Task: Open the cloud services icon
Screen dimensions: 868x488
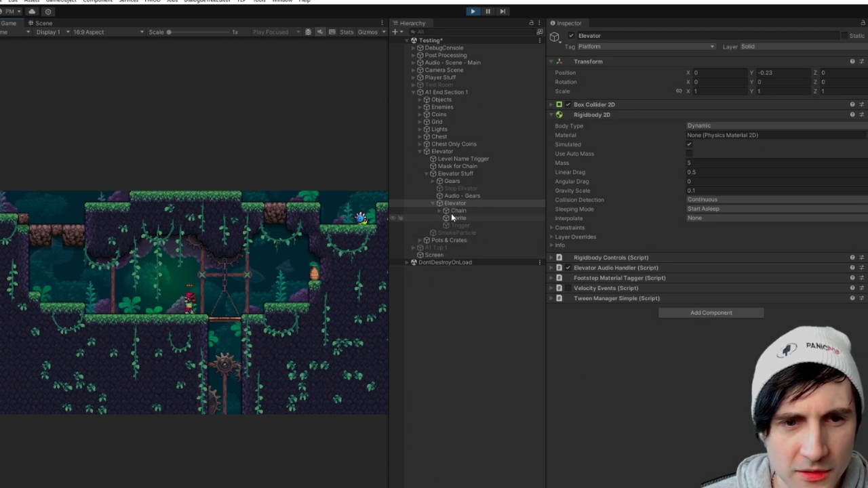Action: coord(32,12)
